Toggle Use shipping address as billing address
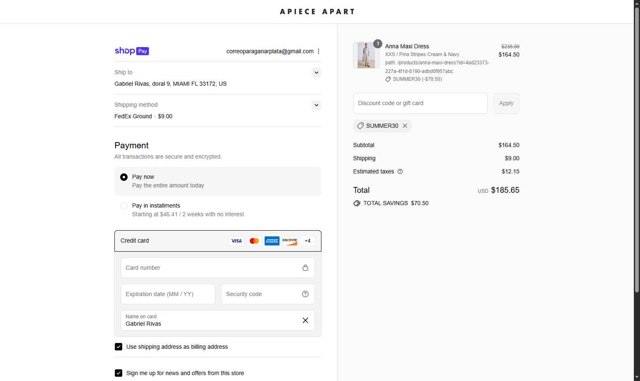The width and height of the screenshot is (640, 381). (118, 347)
